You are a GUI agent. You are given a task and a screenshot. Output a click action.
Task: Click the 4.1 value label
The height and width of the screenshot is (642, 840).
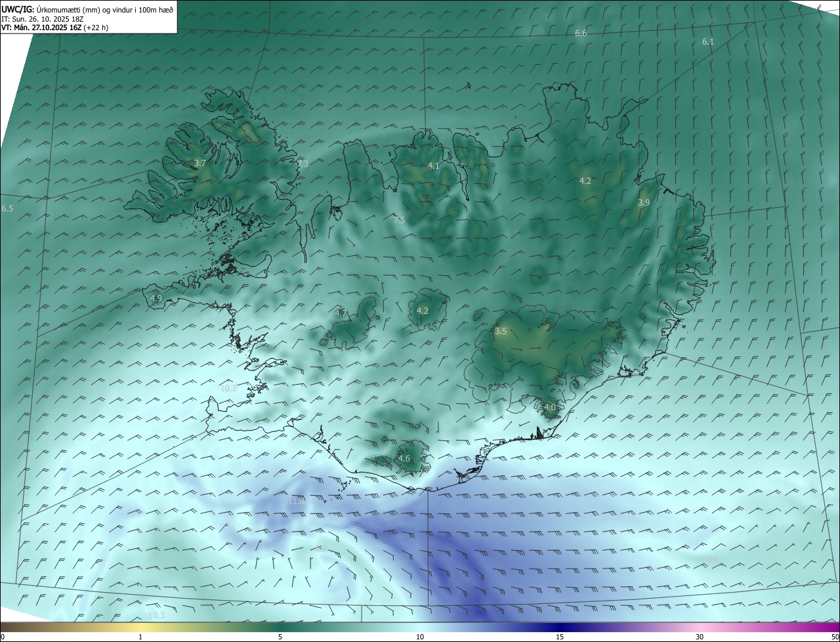(x=433, y=166)
